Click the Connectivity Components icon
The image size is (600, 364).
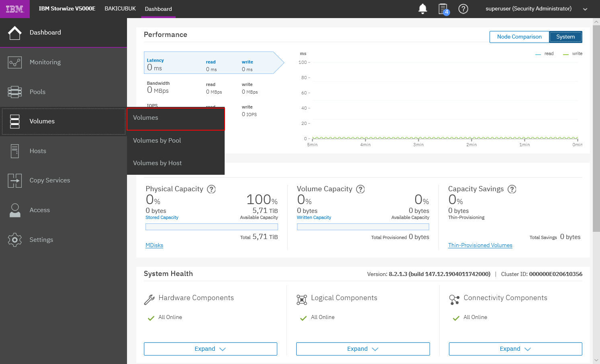[x=454, y=300]
